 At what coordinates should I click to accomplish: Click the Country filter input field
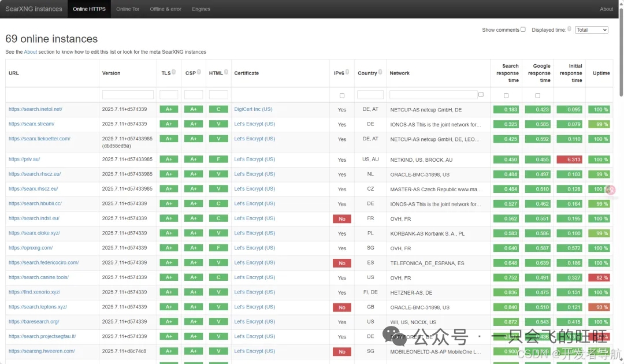pos(370,95)
